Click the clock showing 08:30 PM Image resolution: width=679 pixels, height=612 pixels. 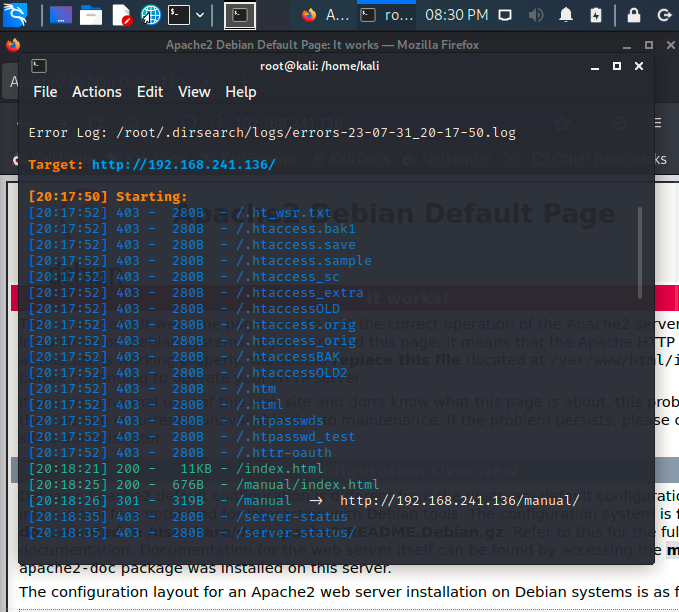(x=457, y=15)
